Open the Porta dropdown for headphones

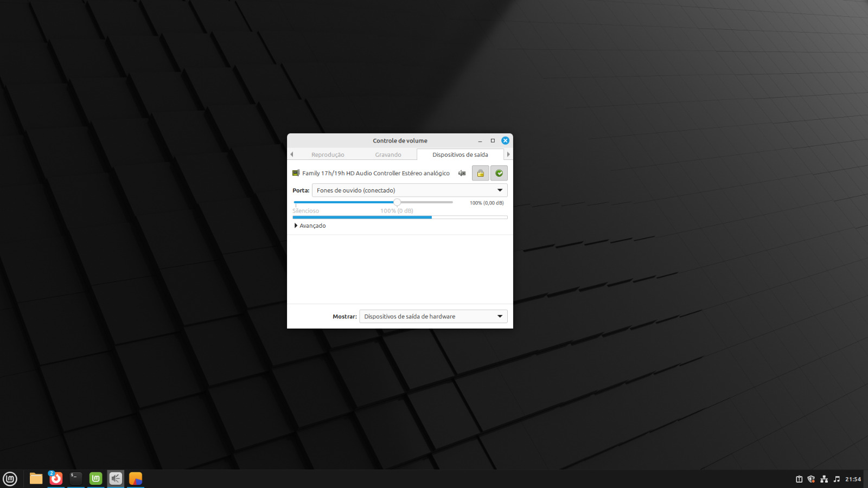pyautogui.click(x=410, y=190)
